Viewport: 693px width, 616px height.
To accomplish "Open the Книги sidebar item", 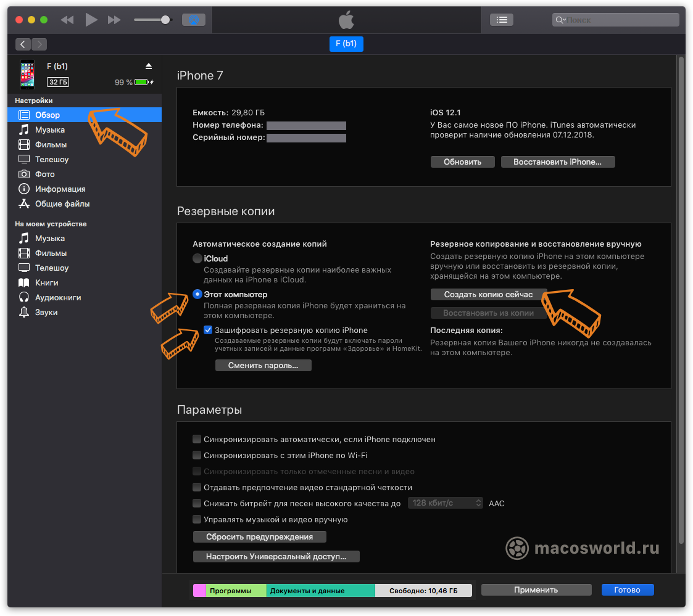I will [x=85, y=282].
